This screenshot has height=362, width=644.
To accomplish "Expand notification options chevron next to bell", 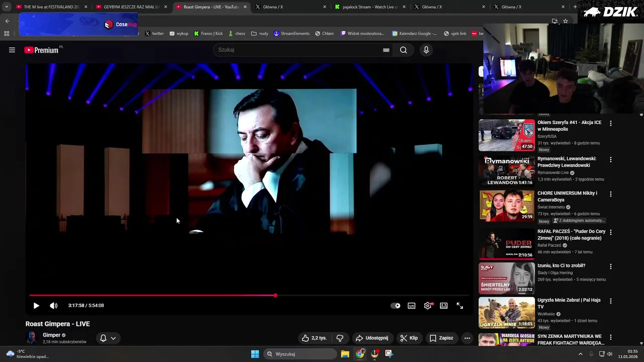I will coord(113,338).
